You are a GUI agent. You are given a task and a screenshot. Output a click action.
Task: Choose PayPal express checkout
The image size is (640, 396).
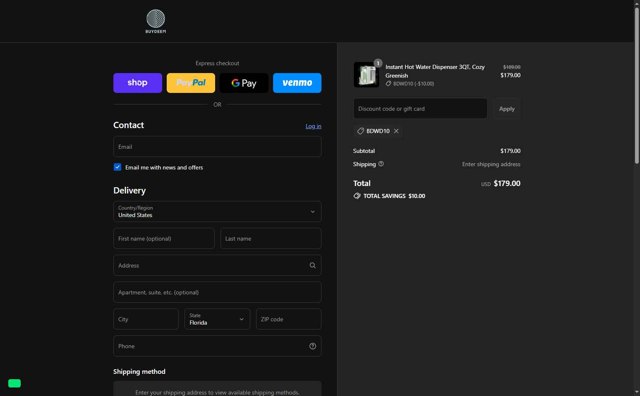(x=191, y=83)
